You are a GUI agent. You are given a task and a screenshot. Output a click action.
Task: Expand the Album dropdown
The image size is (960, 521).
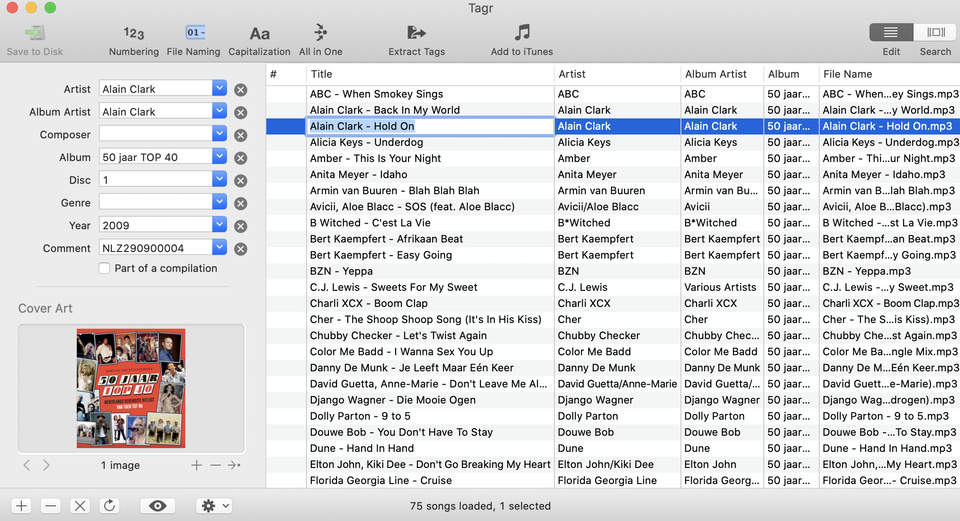pos(220,156)
